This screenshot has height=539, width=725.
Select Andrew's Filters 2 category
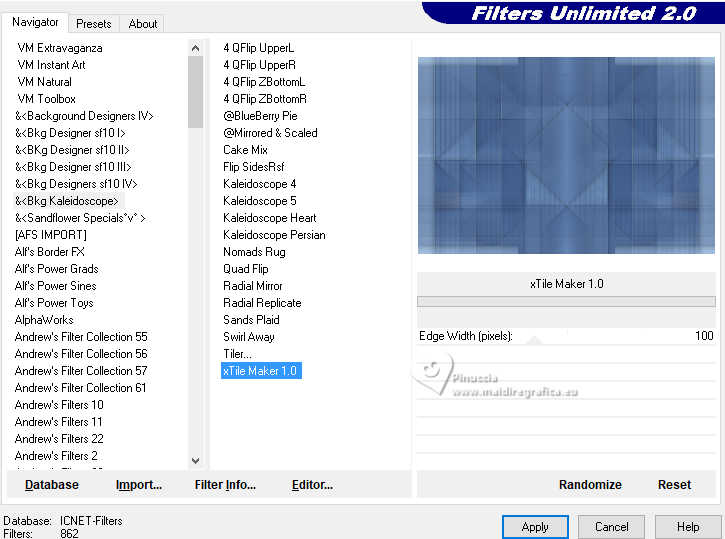tap(56, 456)
